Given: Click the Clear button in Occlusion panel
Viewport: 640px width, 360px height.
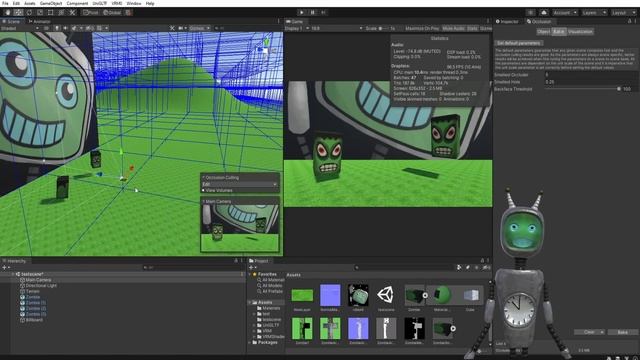Looking at the screenshot, I should pos(589,332).
